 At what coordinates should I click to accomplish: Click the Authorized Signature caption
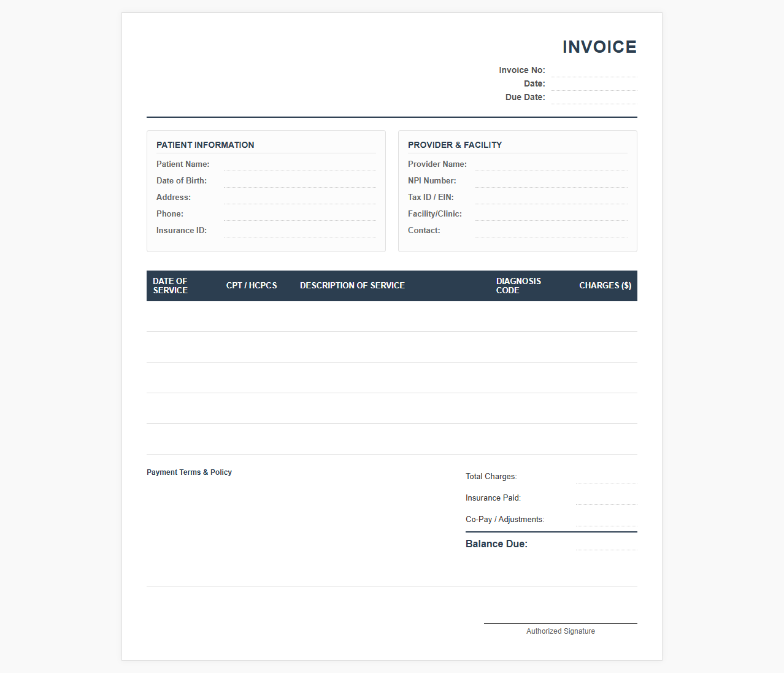click(561, 631)
